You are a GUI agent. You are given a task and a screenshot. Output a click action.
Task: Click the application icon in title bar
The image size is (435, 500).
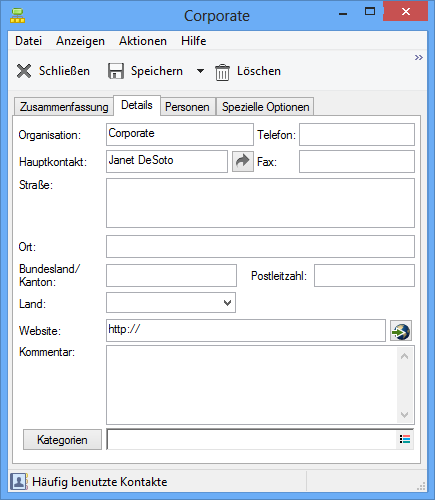click(17, 15)
